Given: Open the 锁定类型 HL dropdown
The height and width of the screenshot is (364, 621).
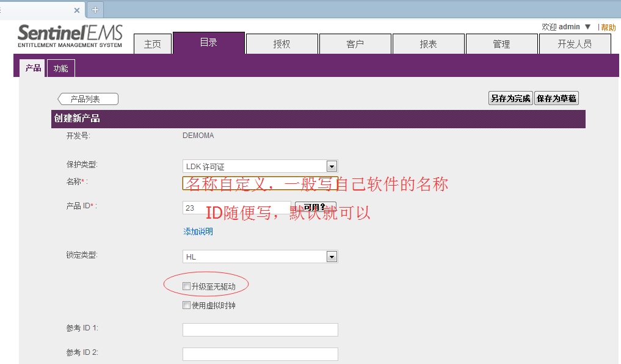Looking at the screenshot, I should [332, 257].
